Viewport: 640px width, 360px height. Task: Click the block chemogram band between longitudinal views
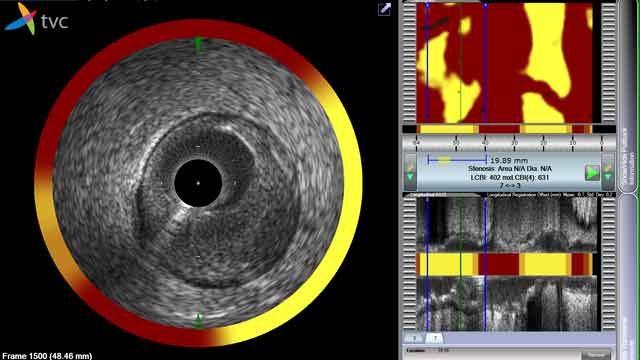pyautogui.click(x=504, y=264)
